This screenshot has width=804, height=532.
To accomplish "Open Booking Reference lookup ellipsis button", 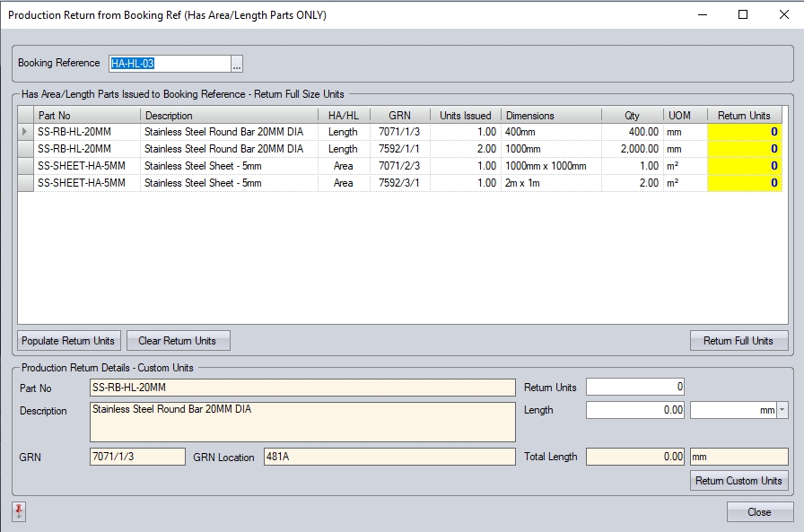I will [x=237, y=64].
